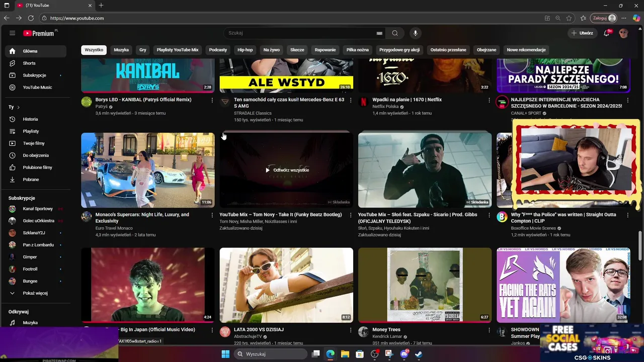Reload the page in browser
Screen dimensions: 644x362
coord(31,18)
